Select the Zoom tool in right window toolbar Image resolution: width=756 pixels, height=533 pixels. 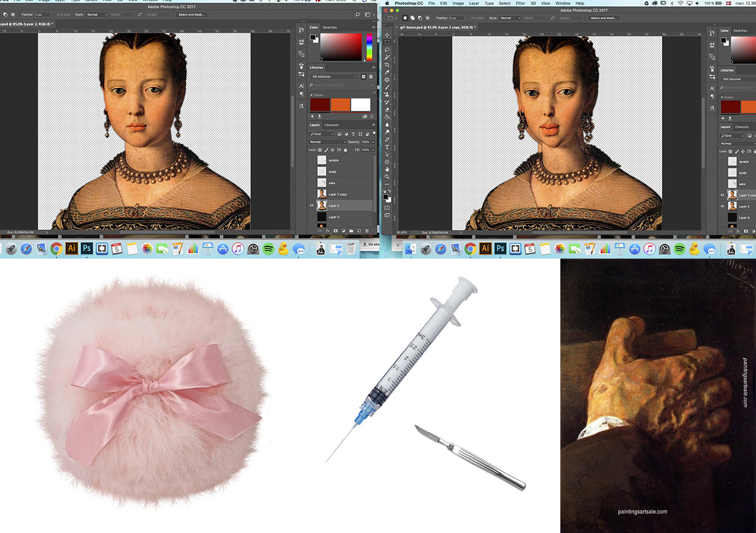pyautogui.click(x=387, y=177)
